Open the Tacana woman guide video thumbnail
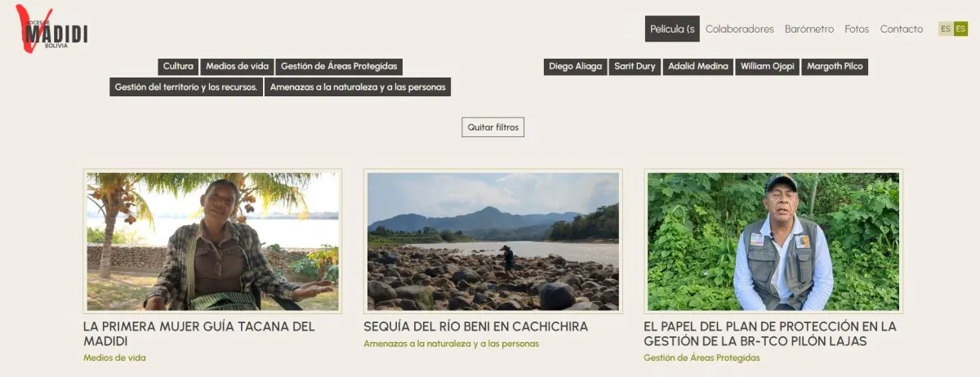Screen dimensions: 980x377 (x=212, y=242)
